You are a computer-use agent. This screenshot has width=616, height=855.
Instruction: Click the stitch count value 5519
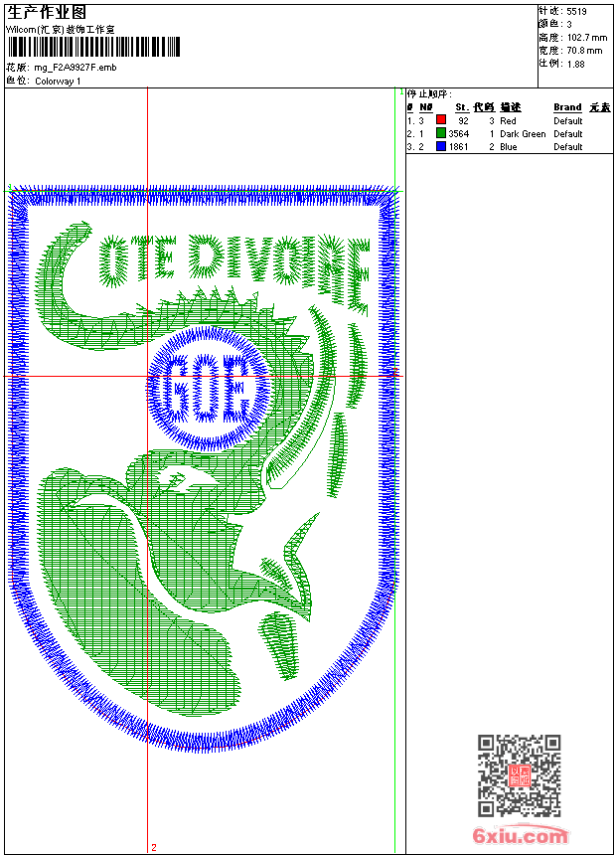point(576,12)
